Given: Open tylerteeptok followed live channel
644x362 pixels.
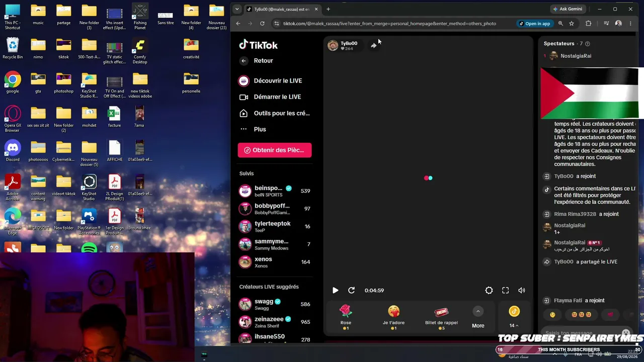Looking at the screenshot, I should pos(275,226).
